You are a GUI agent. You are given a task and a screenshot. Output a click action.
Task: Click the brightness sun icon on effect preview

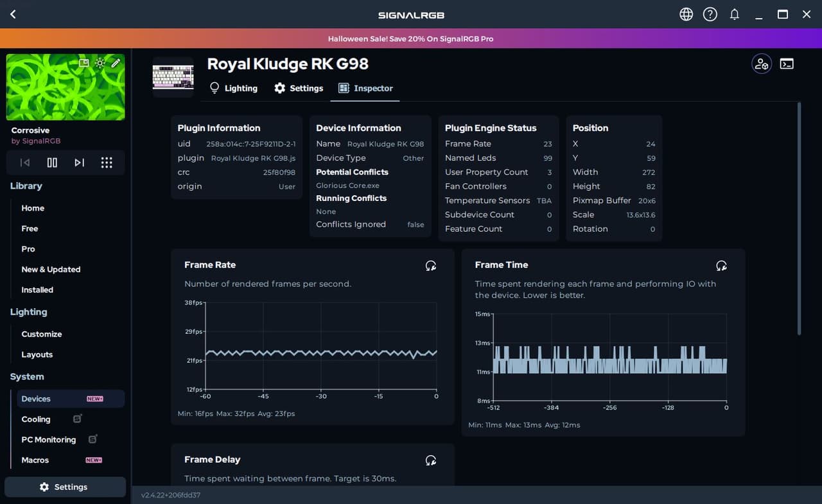click(x=100, y=63)
